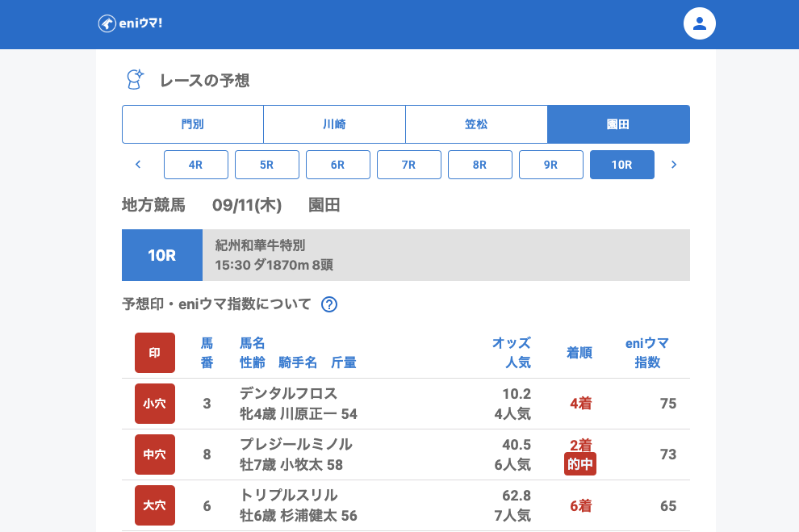This screenshot has width=799, height=532.
Task: Click the 的中 hit badge
Action: pos(580,464)
